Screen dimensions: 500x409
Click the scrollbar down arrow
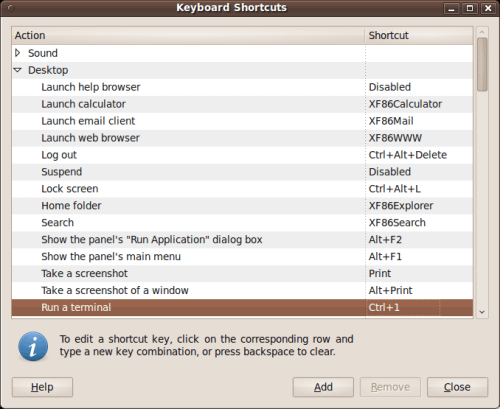pyautogui.click(x=482, y=312)
